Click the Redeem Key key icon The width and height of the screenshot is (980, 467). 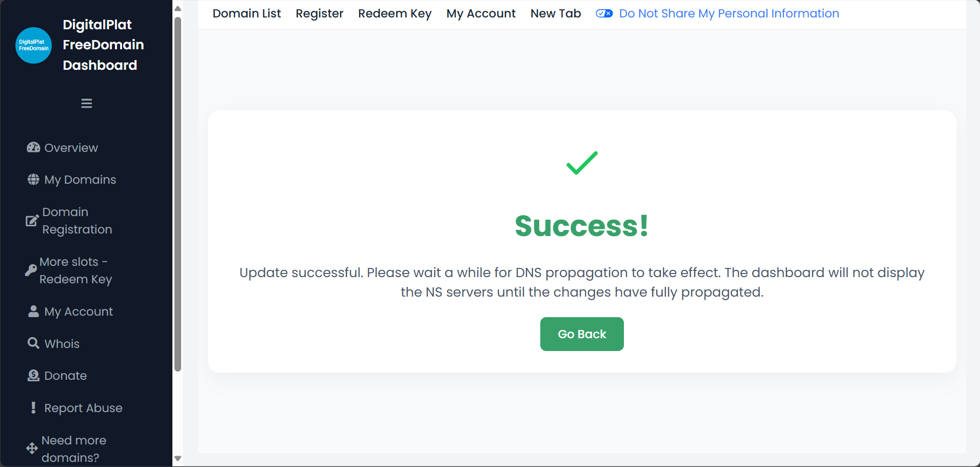click(x=31, y=270)
